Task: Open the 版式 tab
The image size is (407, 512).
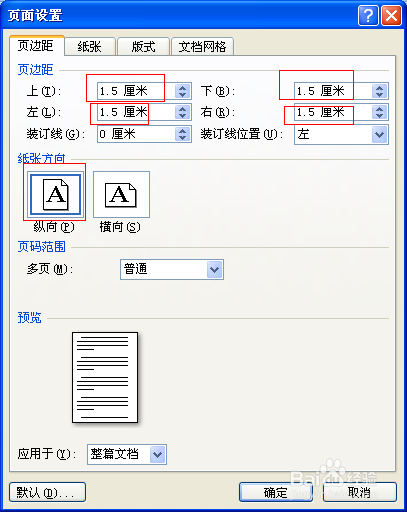Action: click(x=143, y=47)
